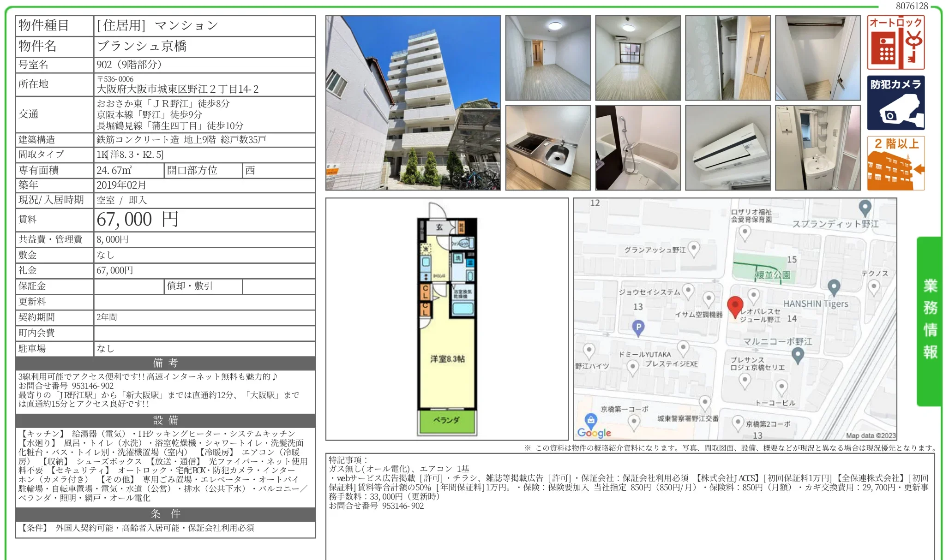Screen dimensions: 949x560
Task: Click the 防犯カメラ security camera icon
Action: [895, 103]
